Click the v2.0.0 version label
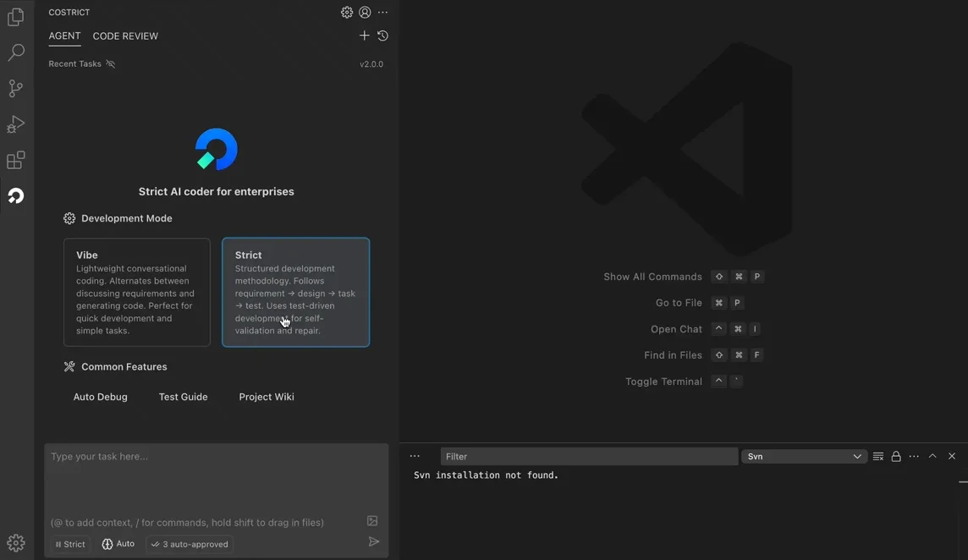Image resolution: width=968 pixels, height=560 pixels. [371, 64]
